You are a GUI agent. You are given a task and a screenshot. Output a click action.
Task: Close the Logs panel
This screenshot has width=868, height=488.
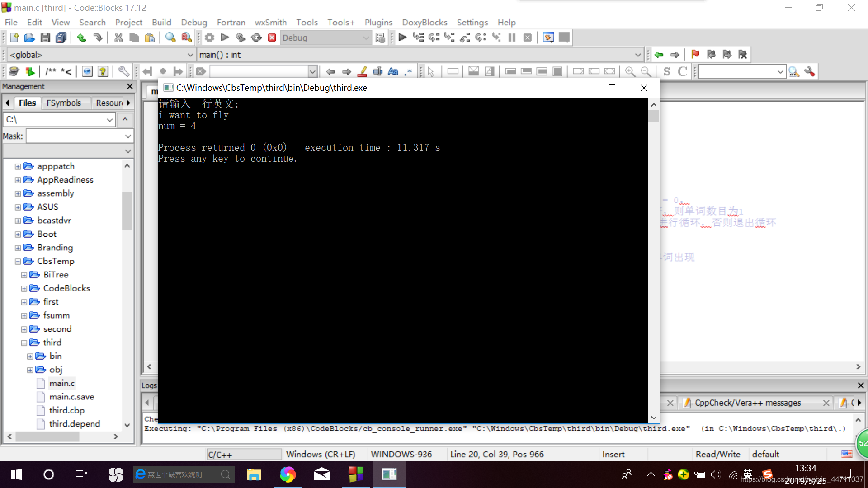(861, 385)
